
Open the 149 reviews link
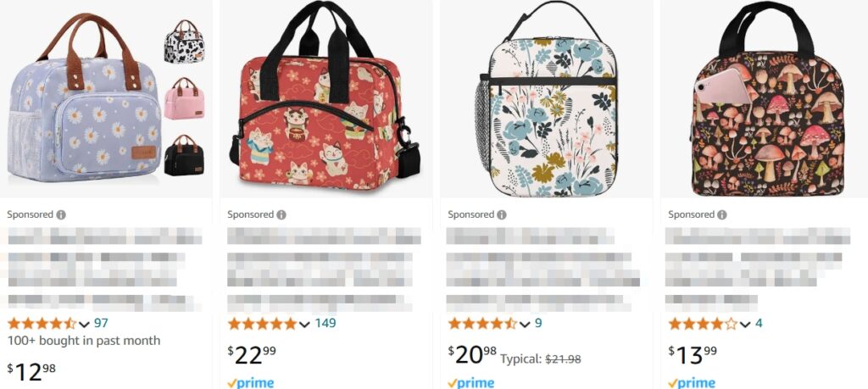click(x=325, y=323)
